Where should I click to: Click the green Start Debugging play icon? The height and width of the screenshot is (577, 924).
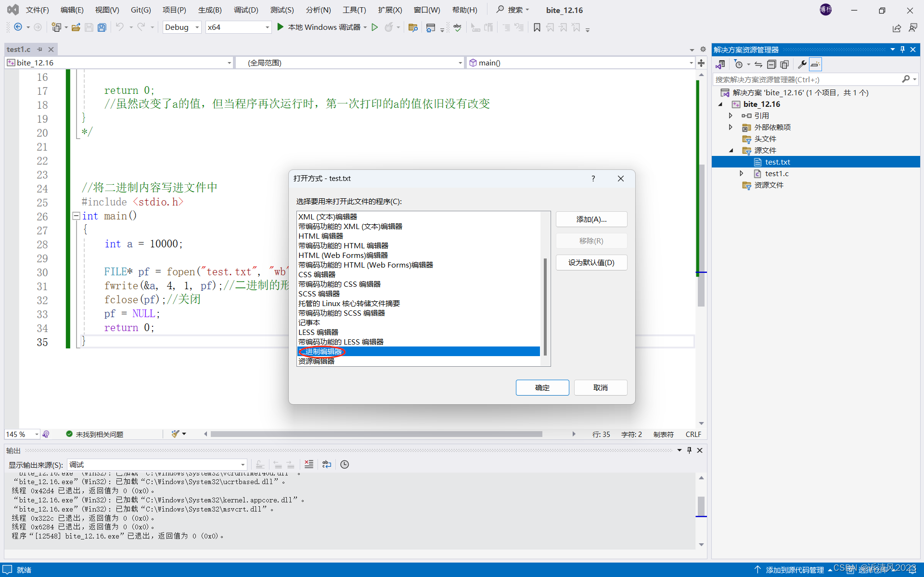281,27
